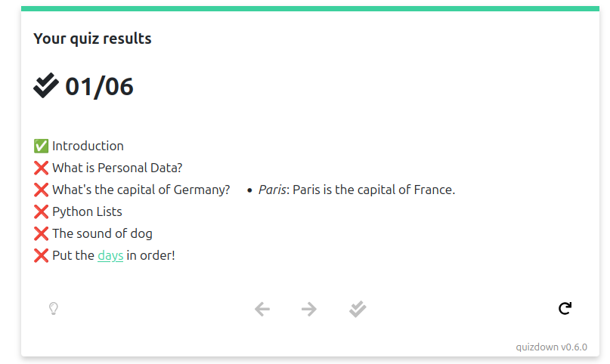Click the lightbulb hint icon

tap(54, 309)
